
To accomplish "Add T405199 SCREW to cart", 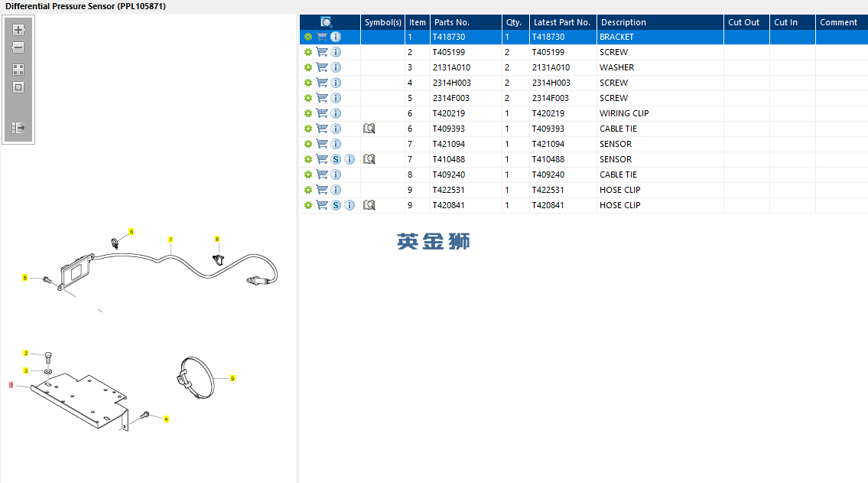I will tap(322, 52).
